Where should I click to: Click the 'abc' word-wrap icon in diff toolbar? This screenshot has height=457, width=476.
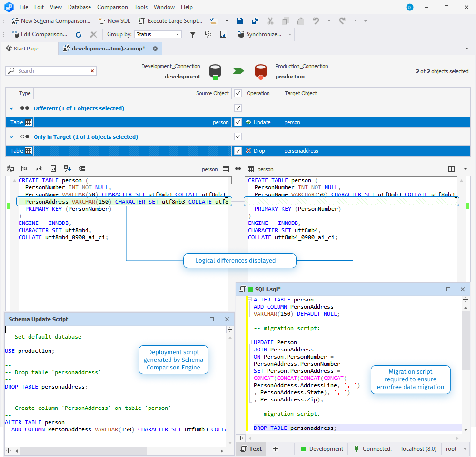click(x=10, y=169)
